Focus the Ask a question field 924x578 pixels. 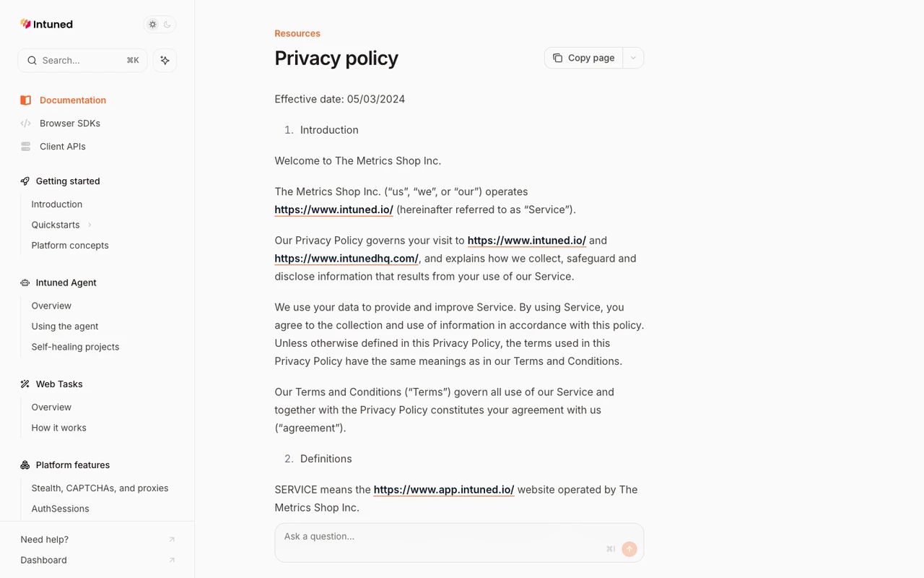459,543
